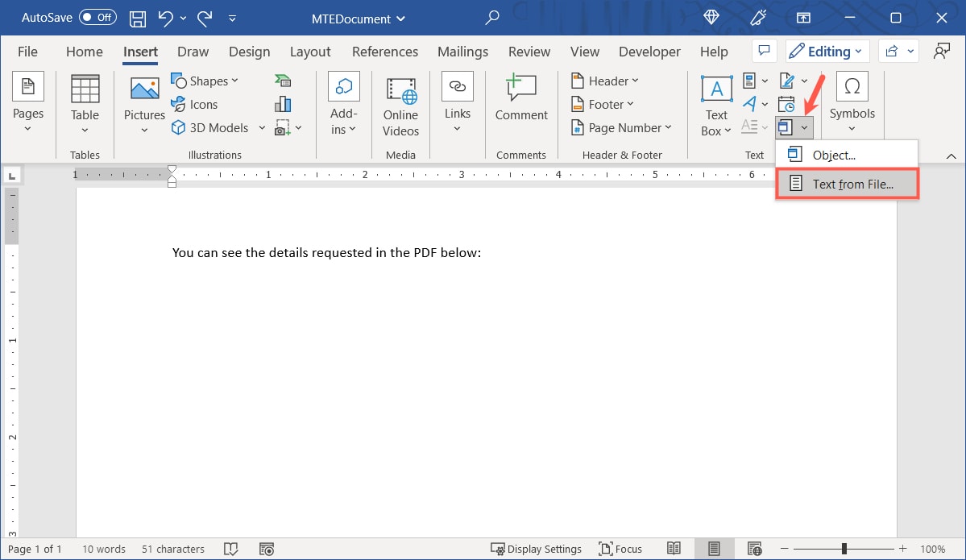966x560 pixels.
Task: Insert a chart
Action: (283, 103)
